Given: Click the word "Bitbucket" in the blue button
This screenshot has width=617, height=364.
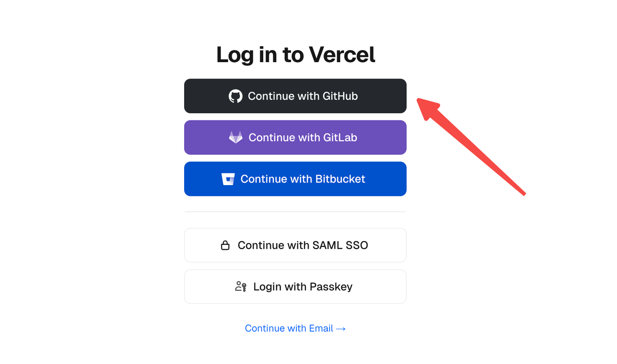Looking at the screenshot, I should click(x=340, y=179).
